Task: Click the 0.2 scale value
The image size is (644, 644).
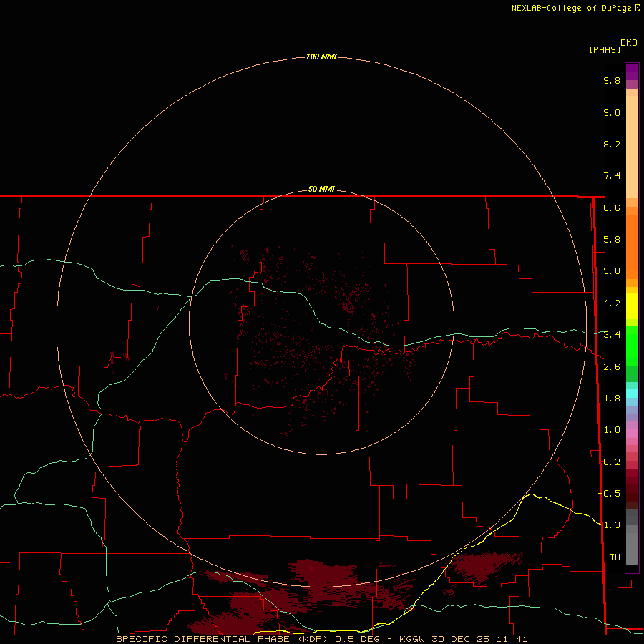Action: coord(612,462)
